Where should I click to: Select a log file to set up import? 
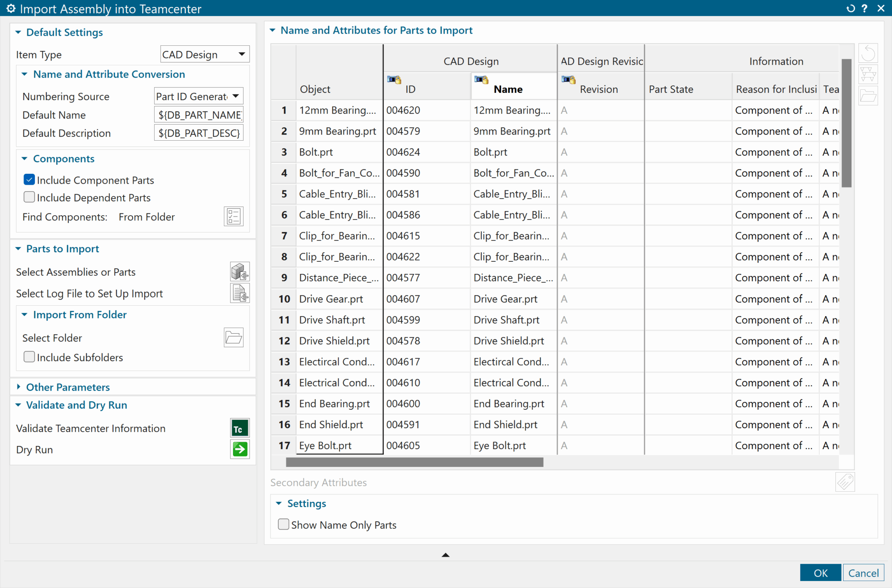coord(240,293)
